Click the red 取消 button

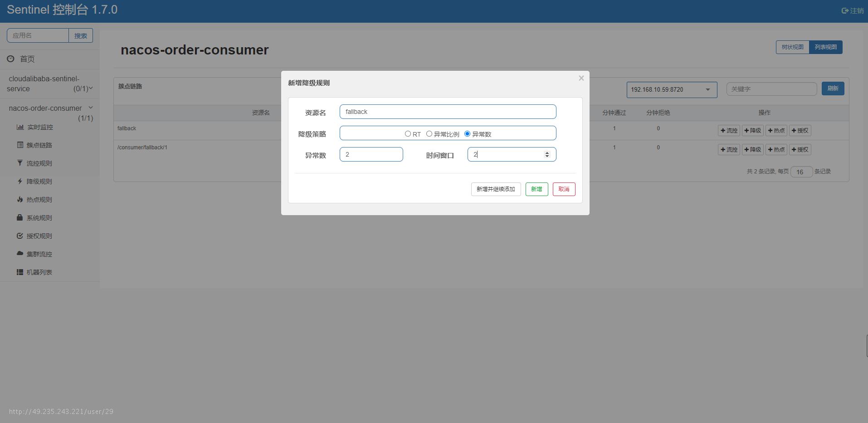tap(564, 189)
